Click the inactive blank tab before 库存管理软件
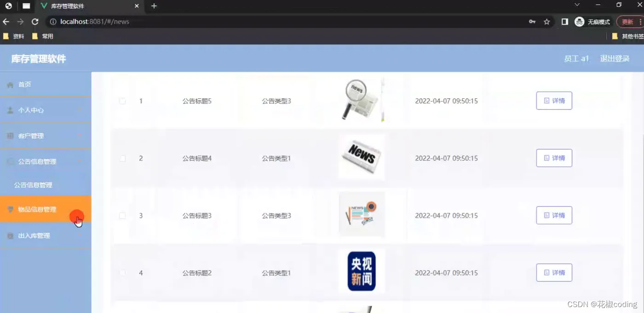The image size is (644, 313). click(26, 6)
